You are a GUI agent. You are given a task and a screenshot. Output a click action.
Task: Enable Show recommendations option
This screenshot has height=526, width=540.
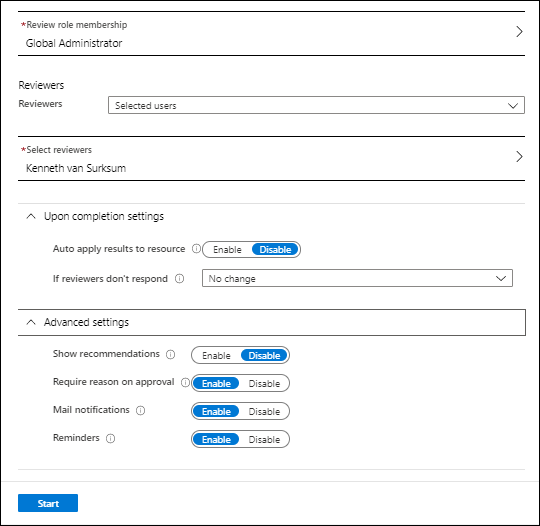(216, 355)
